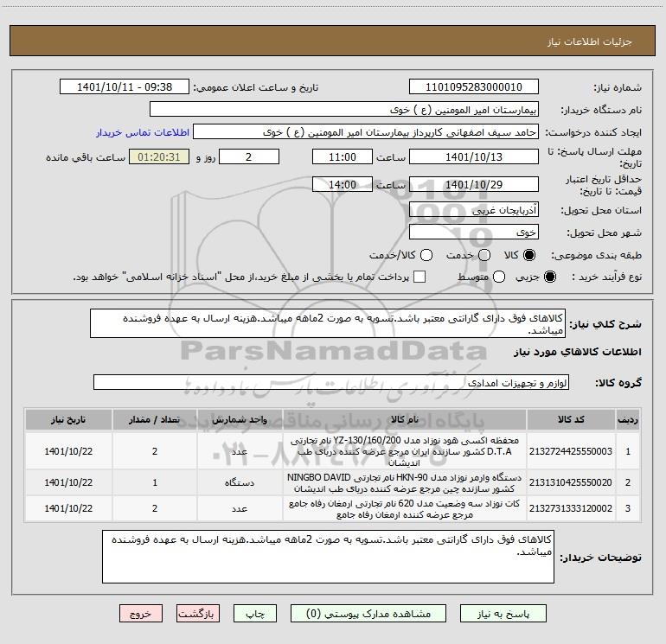Viewport: 666px width, 644px height.
Task: Click the general need description box
Action: pos(328,323)
